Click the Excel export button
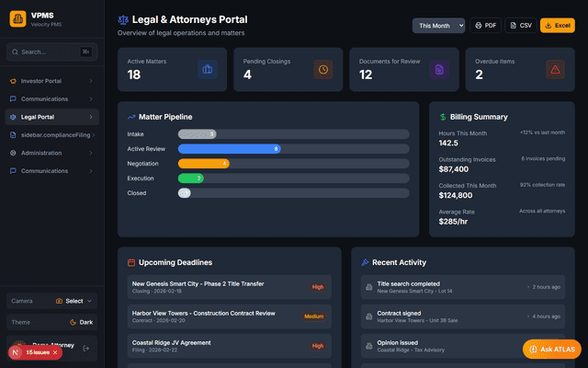 [x=558, y=26]
